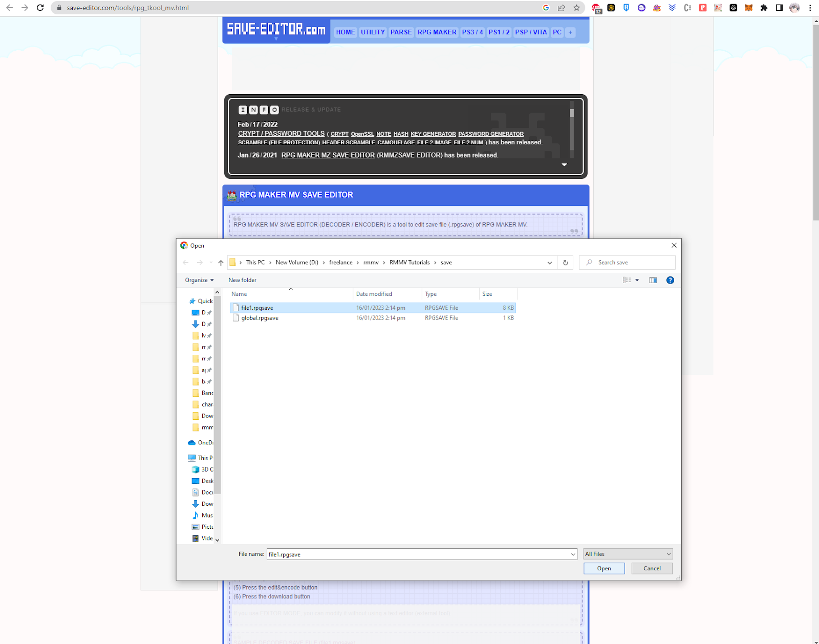
Task: Select Pictures folder in navigation pane
Action: tap(203, 527)
